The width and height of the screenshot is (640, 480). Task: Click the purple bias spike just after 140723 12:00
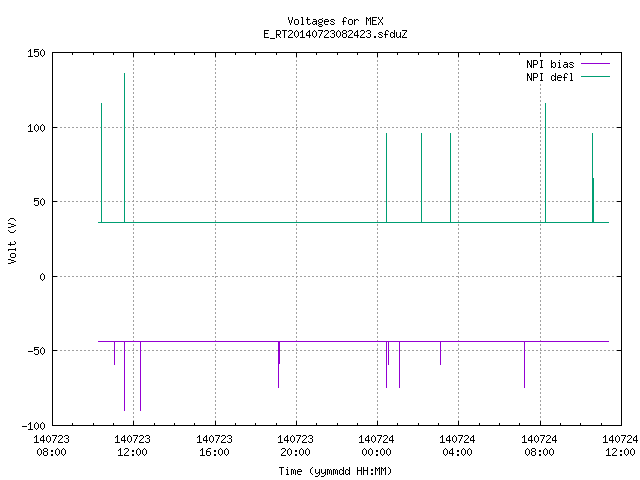pos(140,376)
